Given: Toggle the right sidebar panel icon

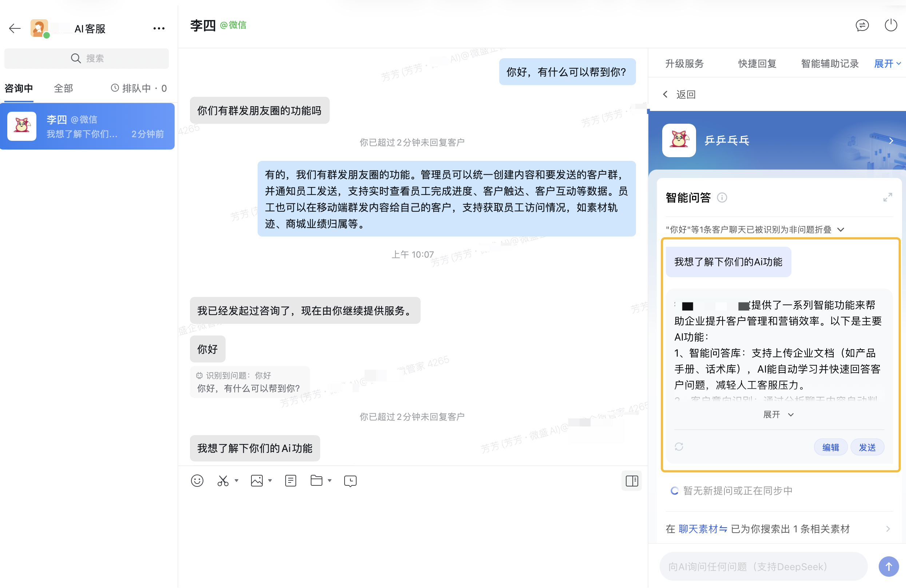Looking at the screenshot, I should [x=632, y=481].
